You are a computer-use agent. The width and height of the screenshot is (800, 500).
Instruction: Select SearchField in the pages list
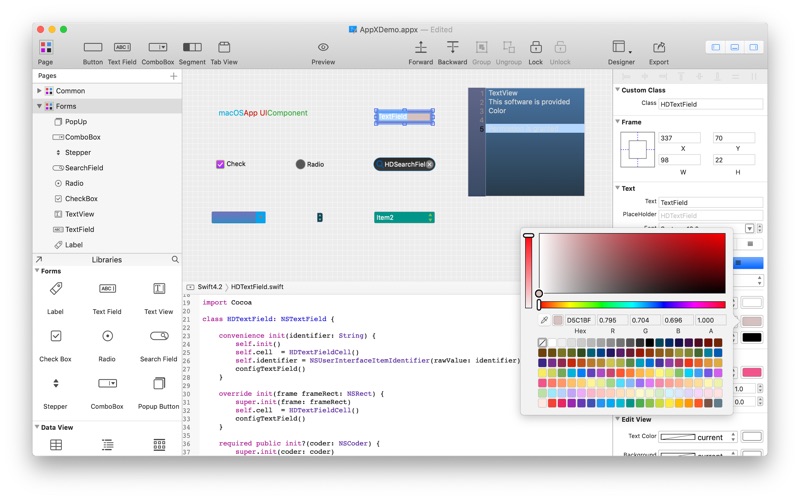click(x=83, y=168)
